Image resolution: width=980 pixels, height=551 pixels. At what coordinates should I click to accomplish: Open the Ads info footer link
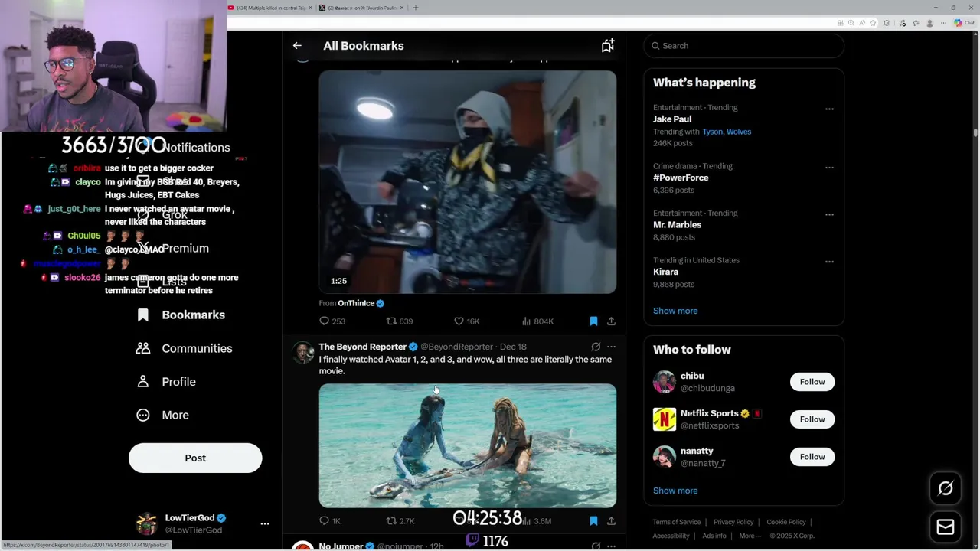(x=714, y=536)
